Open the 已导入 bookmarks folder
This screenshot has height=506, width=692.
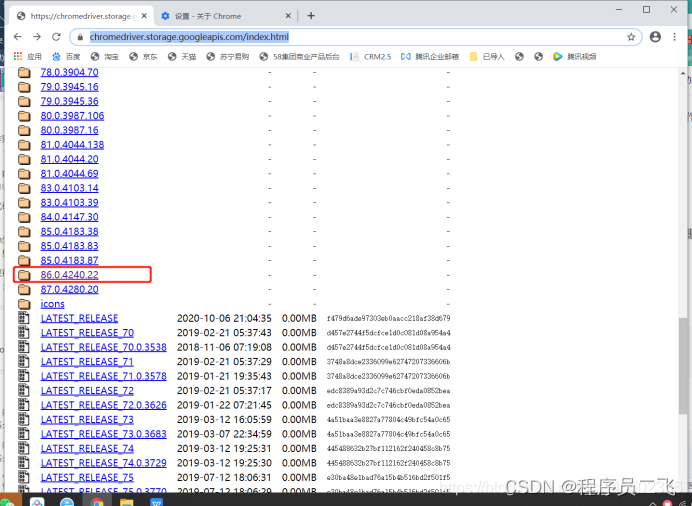pyautogui.click(x=487, y=56)
